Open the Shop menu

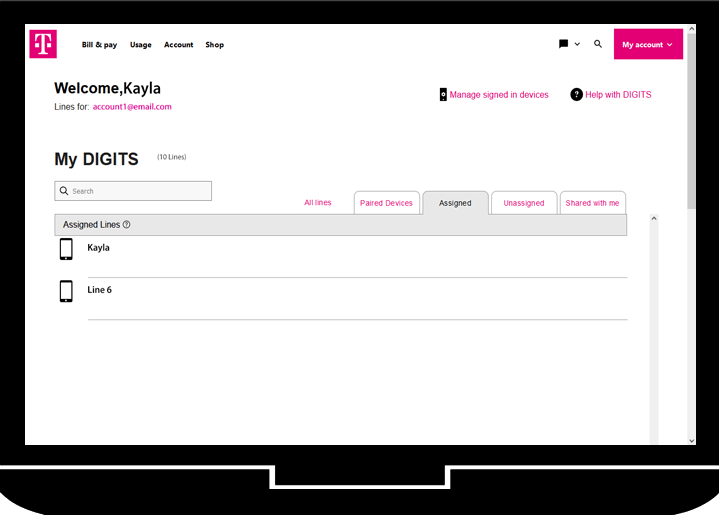[x=215, y=44]
